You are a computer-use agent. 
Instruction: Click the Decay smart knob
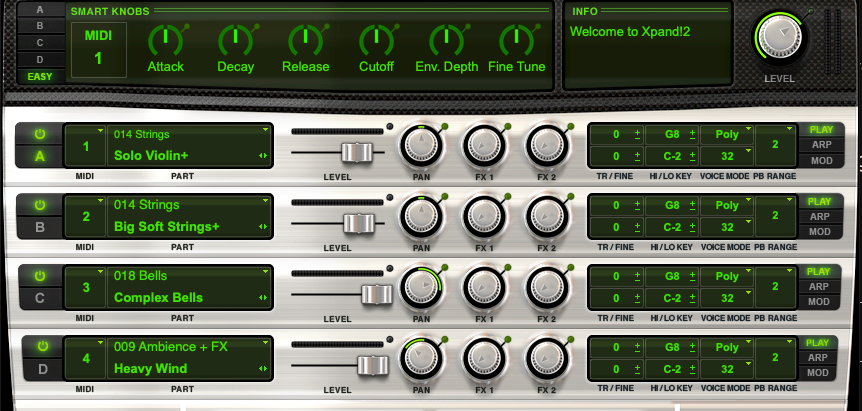point(235,39)
